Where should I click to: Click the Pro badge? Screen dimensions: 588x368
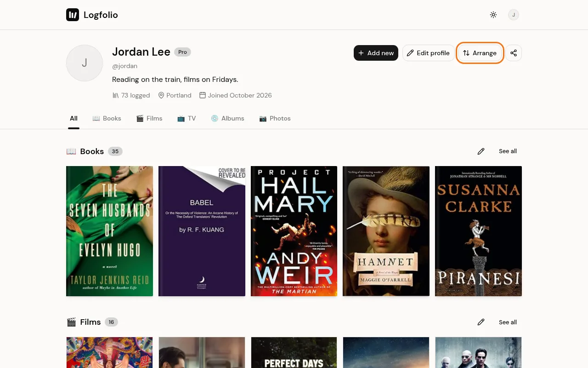pos(182,52)
